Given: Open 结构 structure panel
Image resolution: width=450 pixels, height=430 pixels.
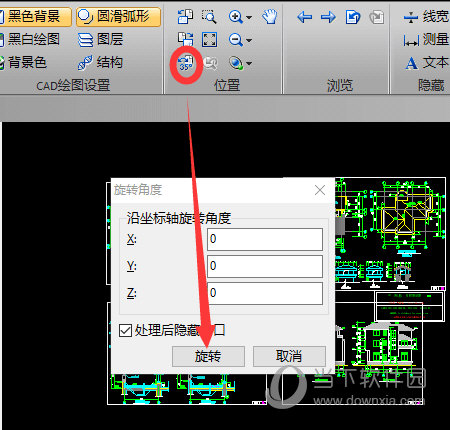Looking at the screenshot, I should pyautogui.click(x=100, y=63).
